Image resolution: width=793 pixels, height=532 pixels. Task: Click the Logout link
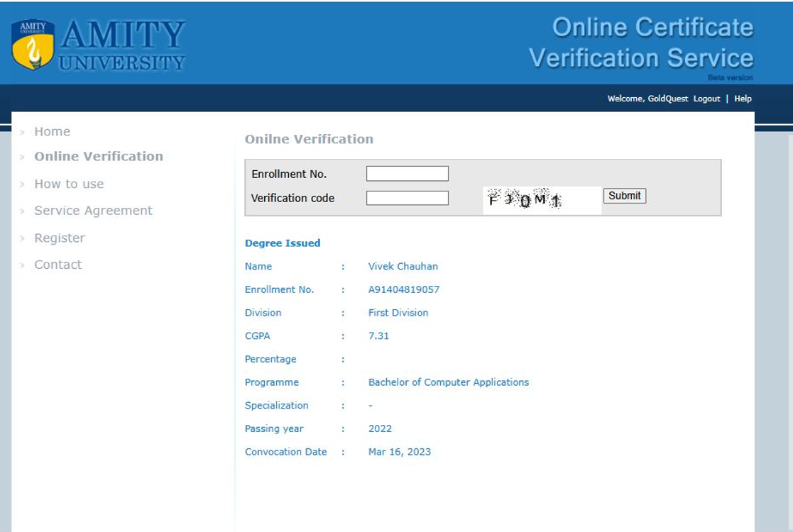(x=706, y=99)
